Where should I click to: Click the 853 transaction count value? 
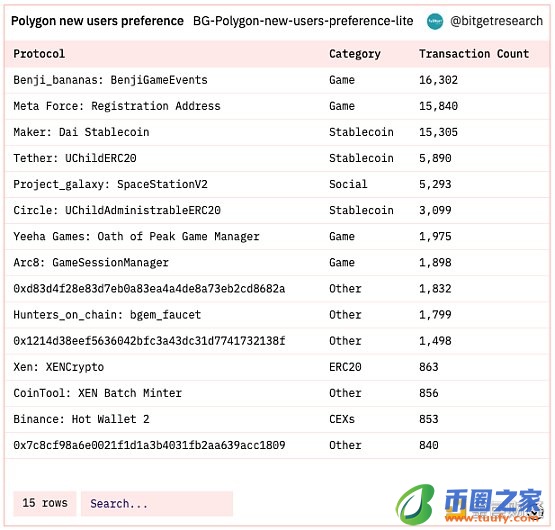pos(429,419)
